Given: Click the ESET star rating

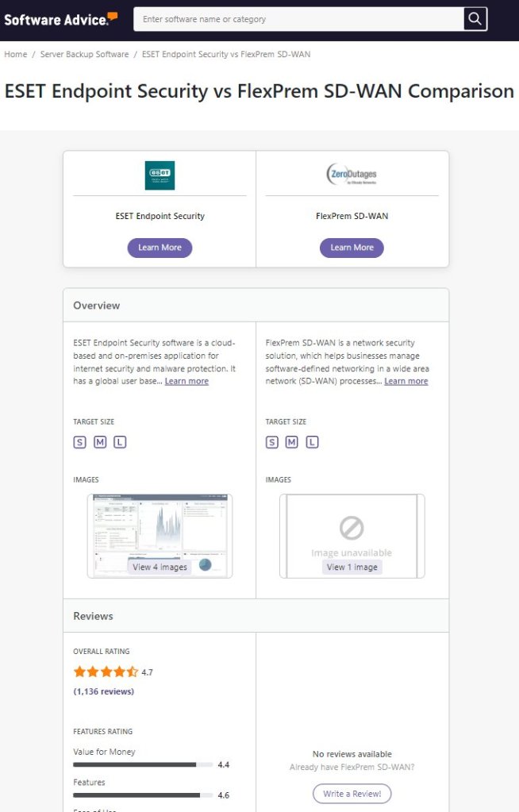Looking at the screenshot, I should point(106,672).
